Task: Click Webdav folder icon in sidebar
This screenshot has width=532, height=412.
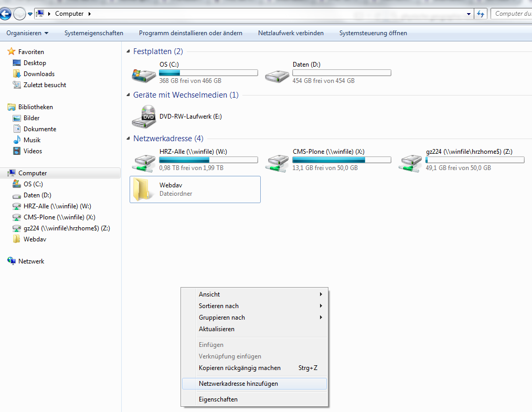Action: click(17, 239)
